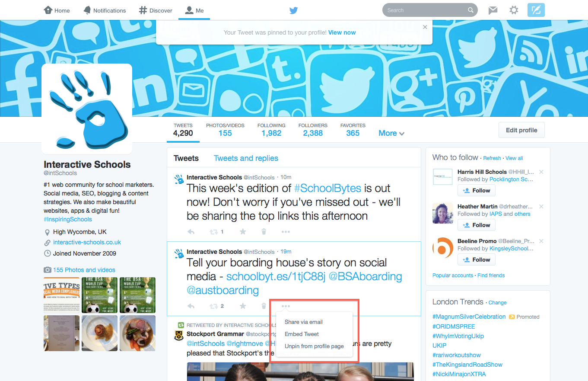Open the Discover tab
The image size is (588, 381).
point(156,10)
